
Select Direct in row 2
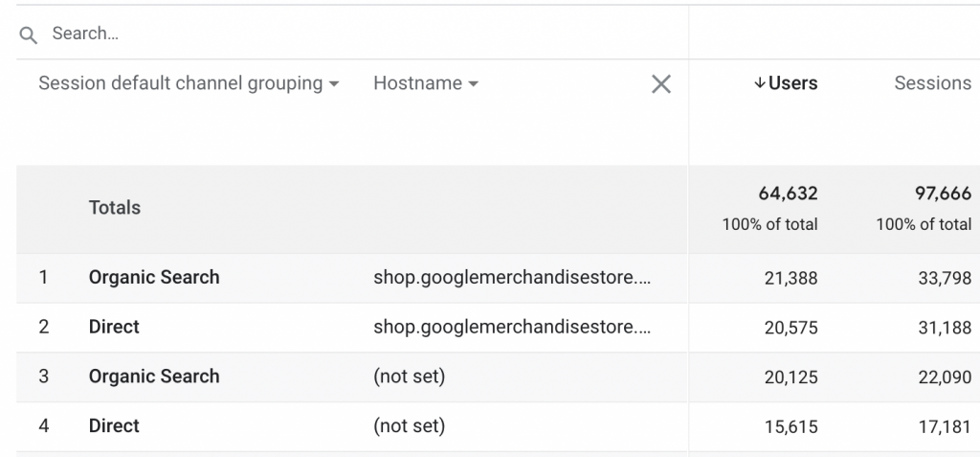pyautogui.click(x=114, y=327)
